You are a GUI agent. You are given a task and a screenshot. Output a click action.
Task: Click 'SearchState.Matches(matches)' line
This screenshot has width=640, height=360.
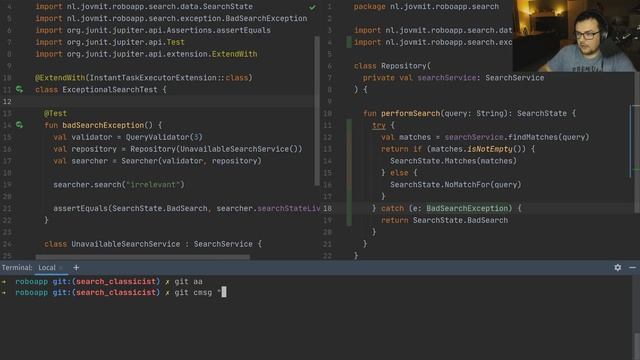coord(453,161)
